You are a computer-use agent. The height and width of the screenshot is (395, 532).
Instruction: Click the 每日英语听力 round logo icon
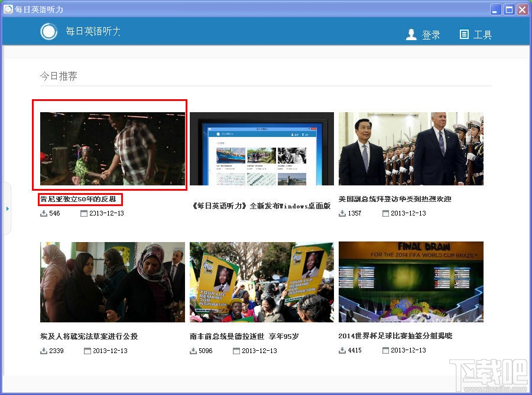click(49, 31)
